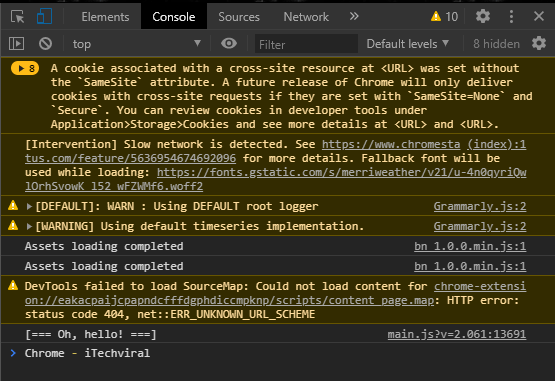Click warning icon beside timeseries warning message
The width and height of the screenshot is (555, 381).
click(13, 225)
